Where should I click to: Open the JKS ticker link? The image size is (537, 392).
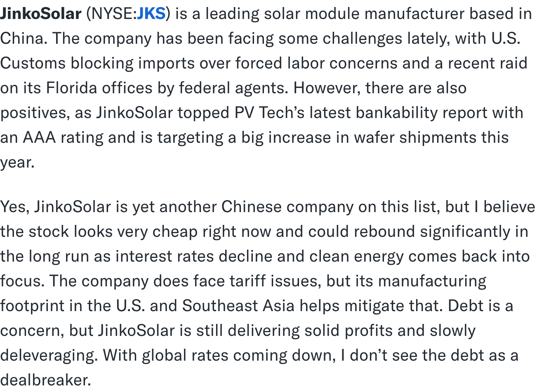click(151, 14)
